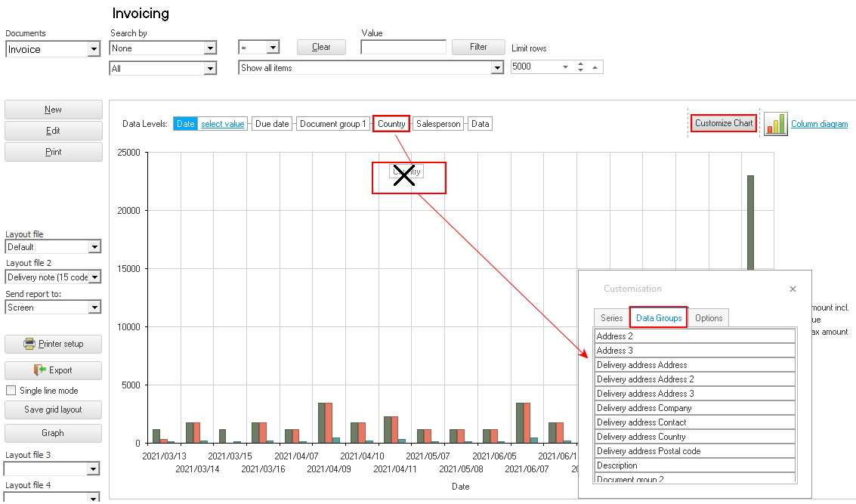Click into the Value input field
856x504 pixels.
click(x=403, y=48)
